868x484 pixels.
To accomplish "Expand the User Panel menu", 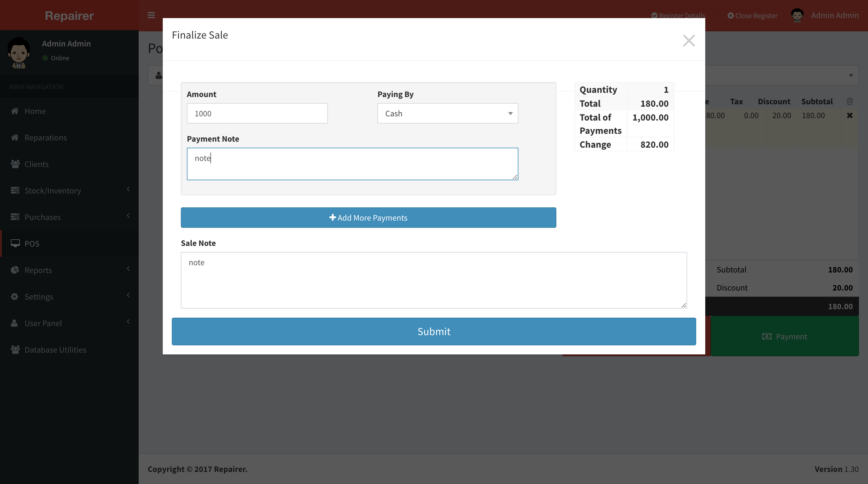I will pyautogui.click(x=69, y=323).
